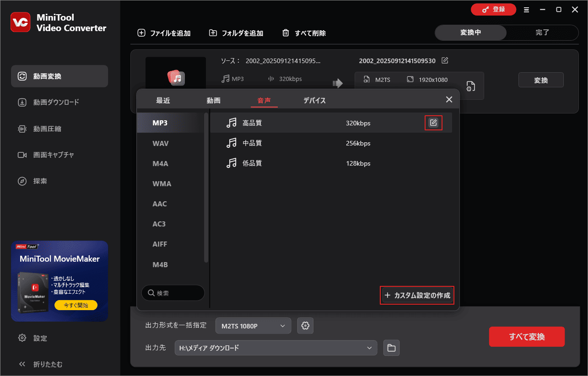Click カスタム設定の作成 button
The width and height of the screenshot is (588, 376).
point(418,295)
